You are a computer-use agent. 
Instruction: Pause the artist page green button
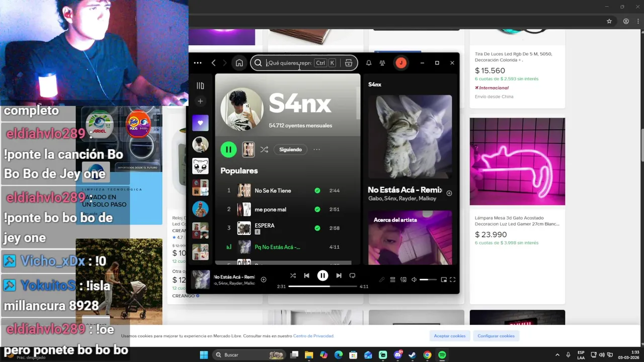[x=228, y=149]
